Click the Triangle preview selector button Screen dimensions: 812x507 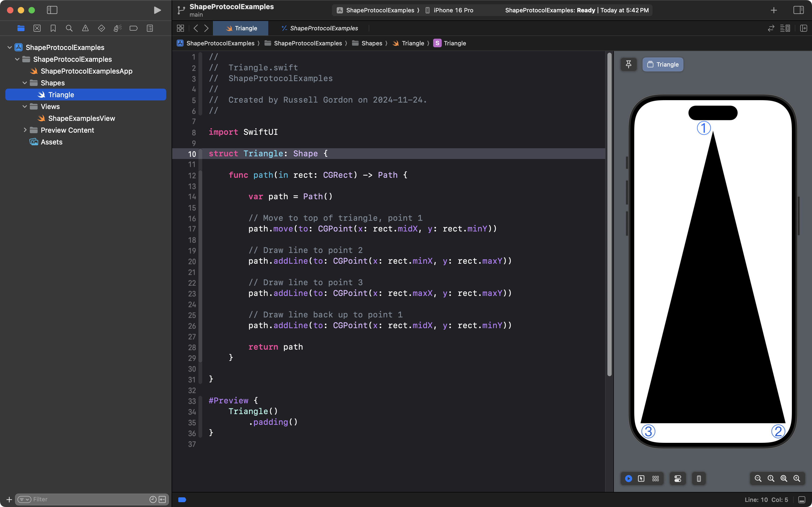(x=662, y=64)
